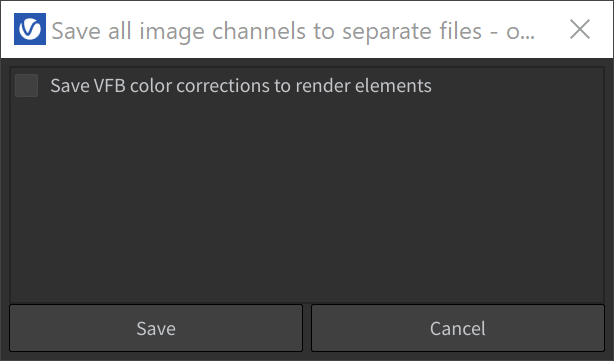Enable Save VFB color corrections checkbox

pos(26,85)
